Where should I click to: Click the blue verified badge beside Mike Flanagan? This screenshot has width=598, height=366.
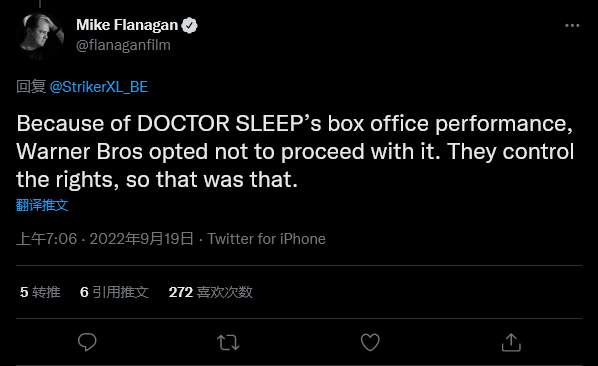tap(189, 26)
